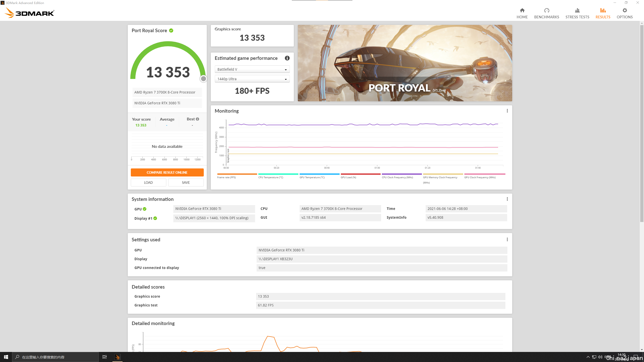Click the AMD Ryzen 7 3700X field
Viewport: 644px width, 362px height.
tap(167, 92)
